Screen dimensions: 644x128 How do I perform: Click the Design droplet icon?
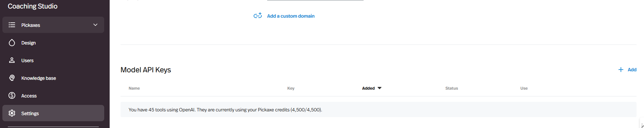coord(12,42)
